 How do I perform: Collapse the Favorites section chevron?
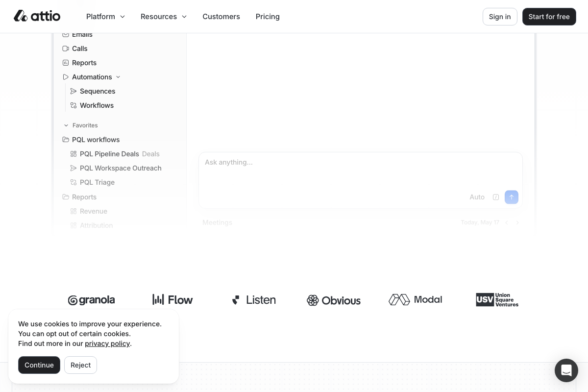tap(66, 125)
